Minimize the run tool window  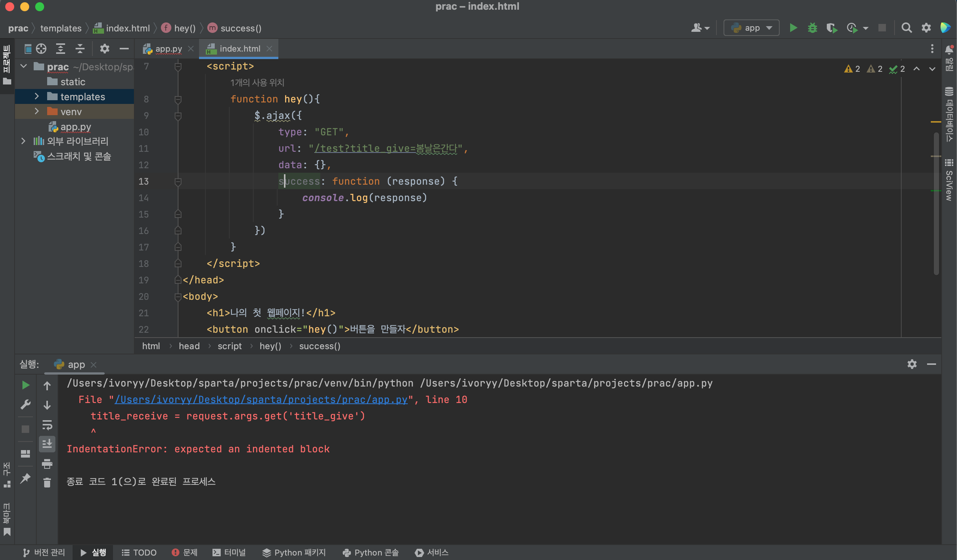931,364
